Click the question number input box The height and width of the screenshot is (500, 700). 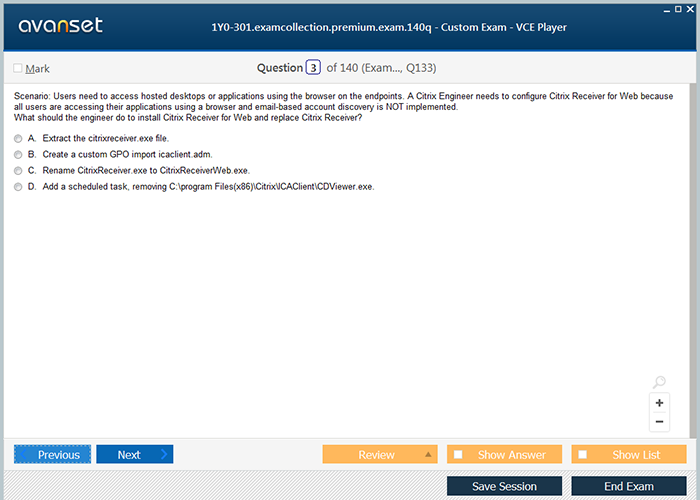[314, 68]
